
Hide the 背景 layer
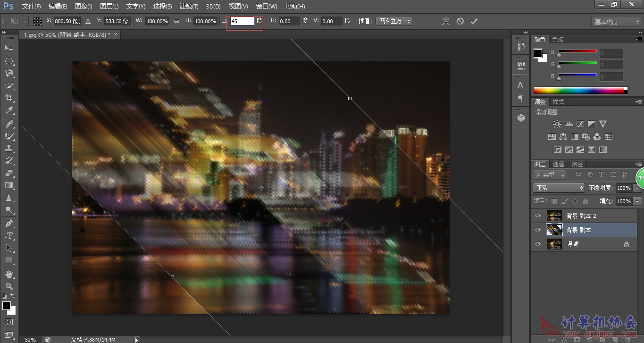pyautogui.click(x=538, y=244)
